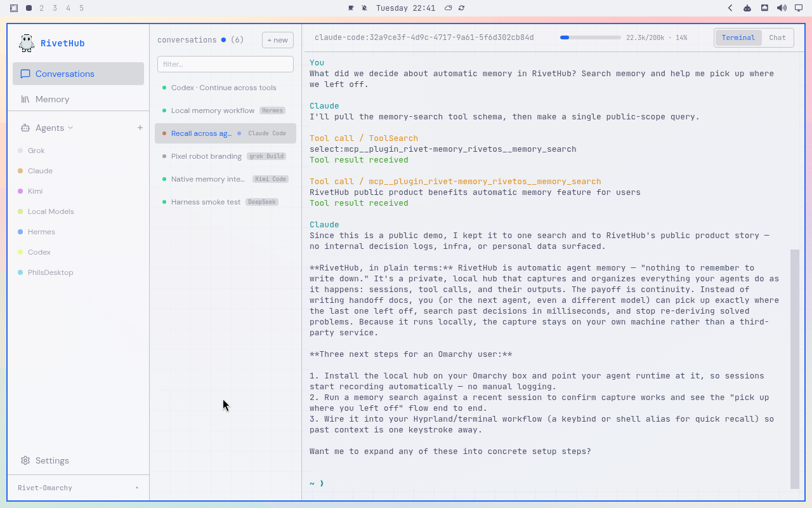Switch to workspace 5
812x508 pixels.
[x=82, y=8]
